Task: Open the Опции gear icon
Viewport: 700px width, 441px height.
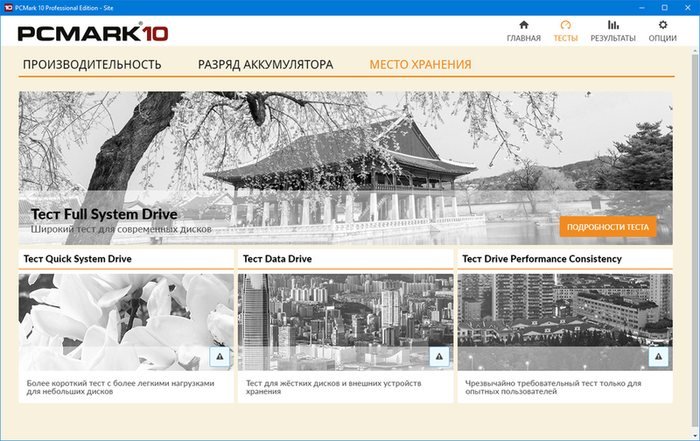Action: pyautogui.click(x=662, y=25)
